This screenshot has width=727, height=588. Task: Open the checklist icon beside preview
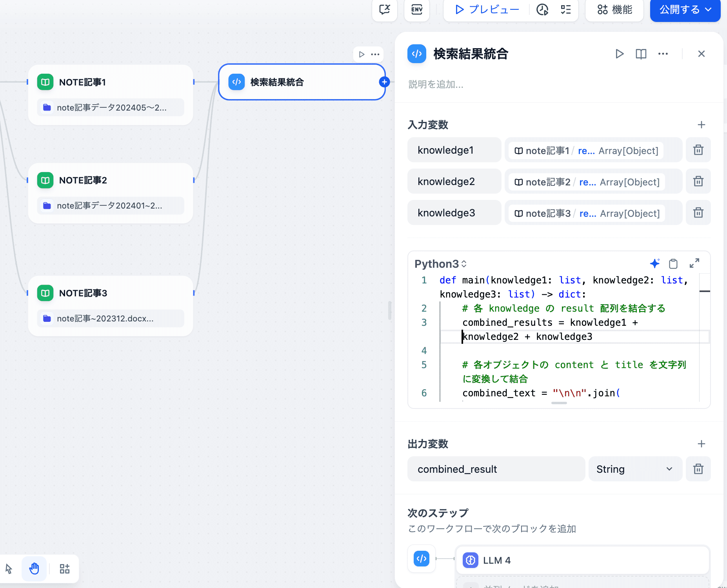pyautogui.click(x=565, y=9)
